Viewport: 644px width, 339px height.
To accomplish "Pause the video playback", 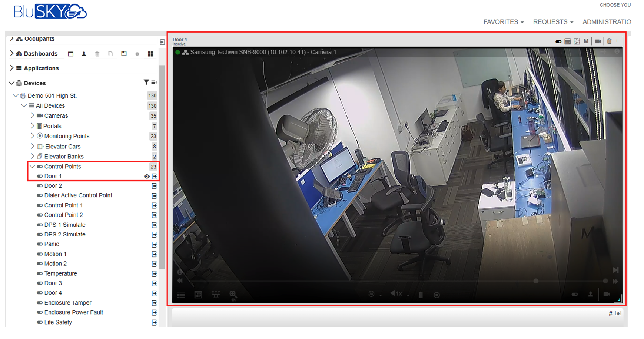I will point(421,295).
